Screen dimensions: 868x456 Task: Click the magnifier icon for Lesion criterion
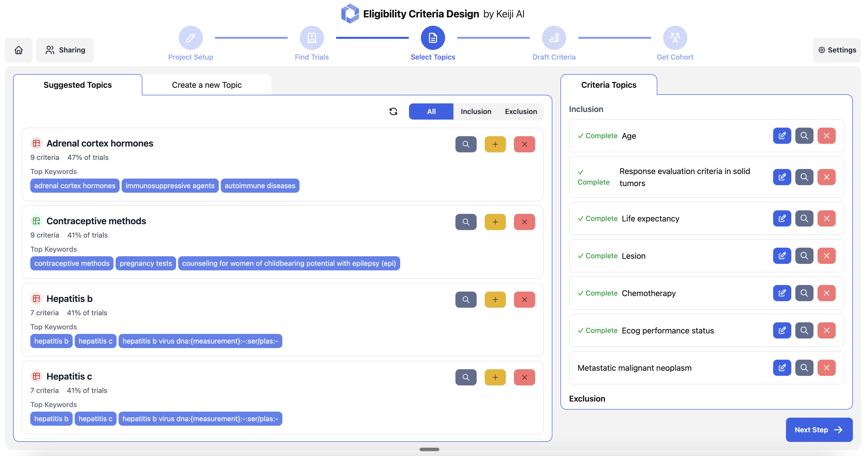point(804,255)
